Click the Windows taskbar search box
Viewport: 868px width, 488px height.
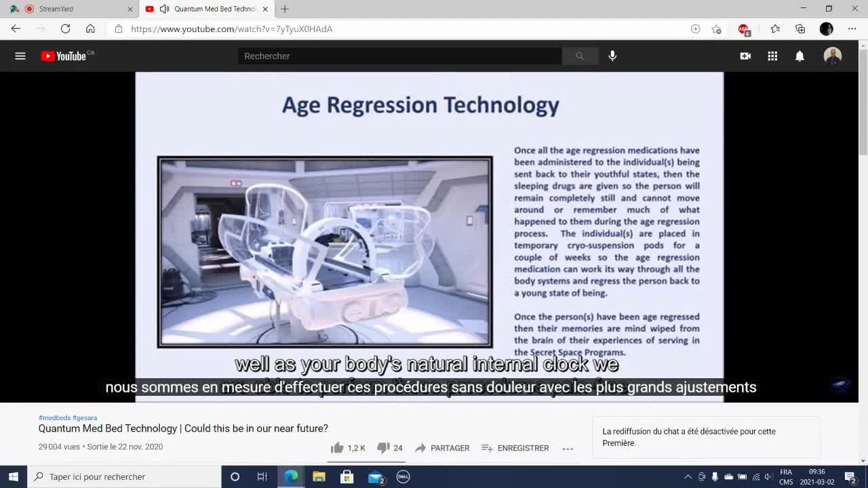point(124,476)
